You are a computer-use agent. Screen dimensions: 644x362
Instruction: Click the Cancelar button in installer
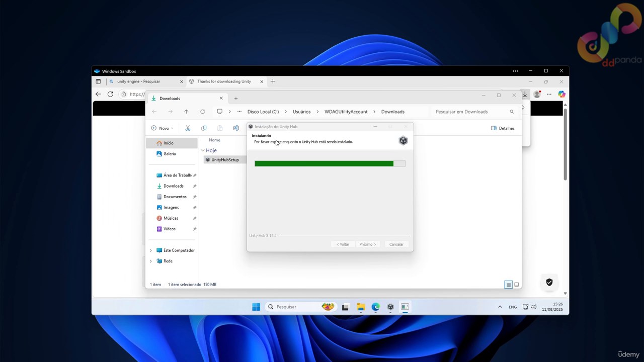click(x=396, y=244)
